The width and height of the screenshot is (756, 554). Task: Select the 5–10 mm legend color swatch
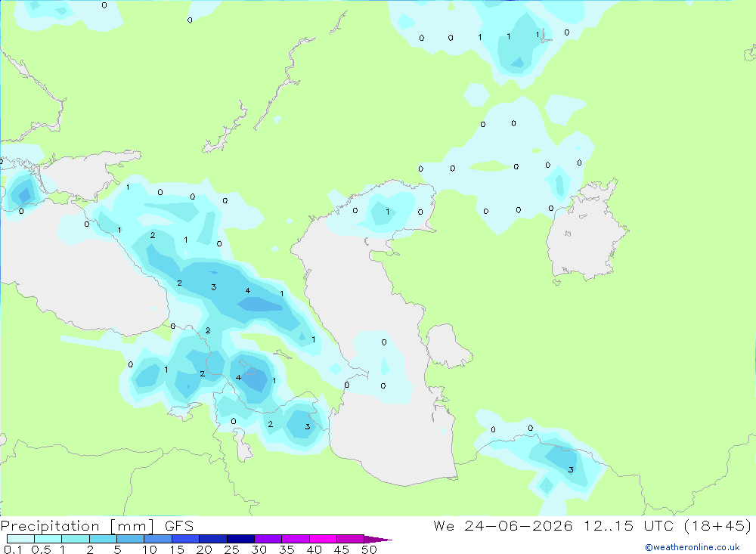pyautogui.click(x=131, y=539)
